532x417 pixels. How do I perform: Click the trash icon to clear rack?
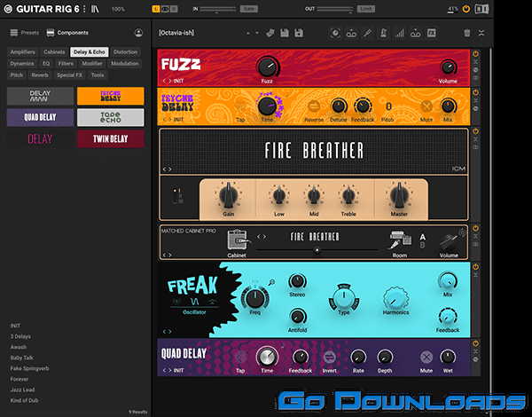coord(468,33)
